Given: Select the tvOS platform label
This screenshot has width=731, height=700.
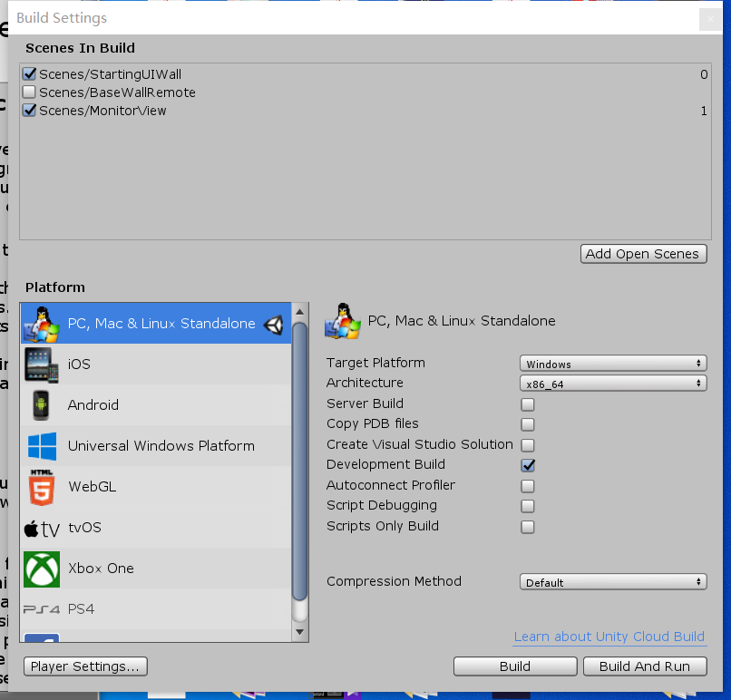Looking at the screenshot, I should (85, 528).
